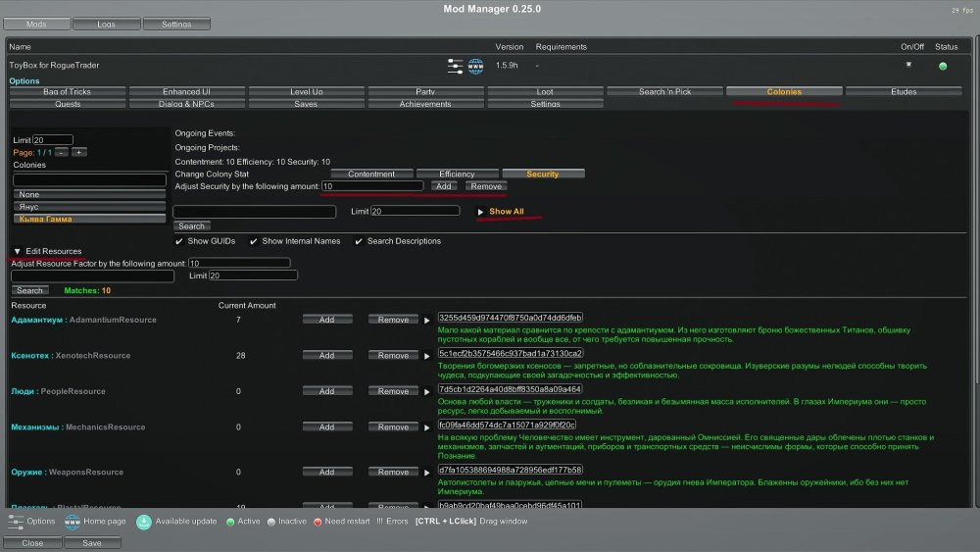Toggle the Show Internal Names checkbox
980x552 pixels.
pyautogui.click(x=254, y=241)
